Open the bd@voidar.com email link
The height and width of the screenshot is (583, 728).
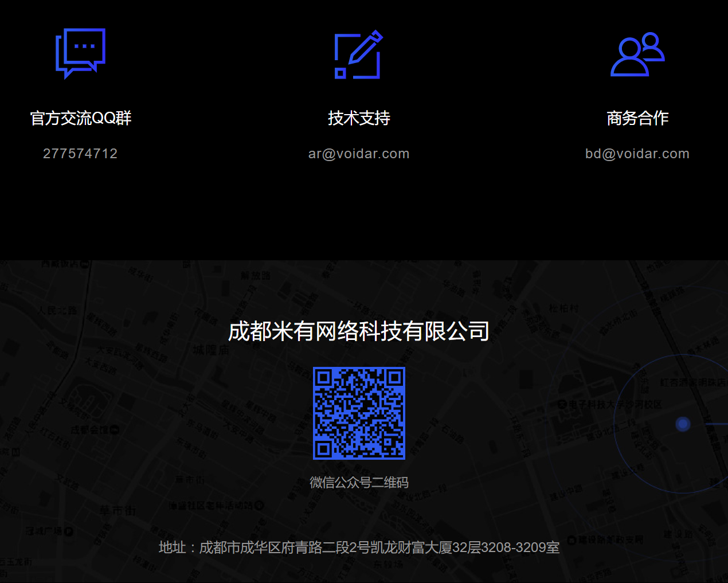click(637, 154)
